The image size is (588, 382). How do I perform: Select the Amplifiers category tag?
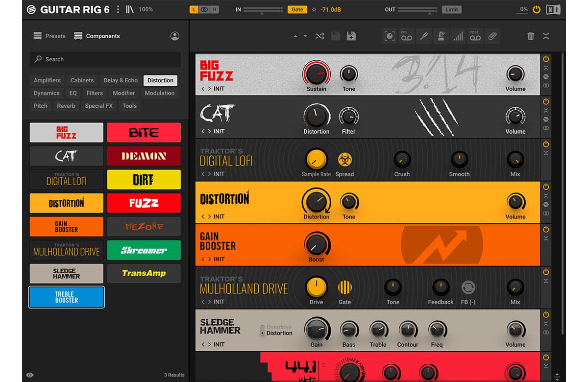[47, 80]
